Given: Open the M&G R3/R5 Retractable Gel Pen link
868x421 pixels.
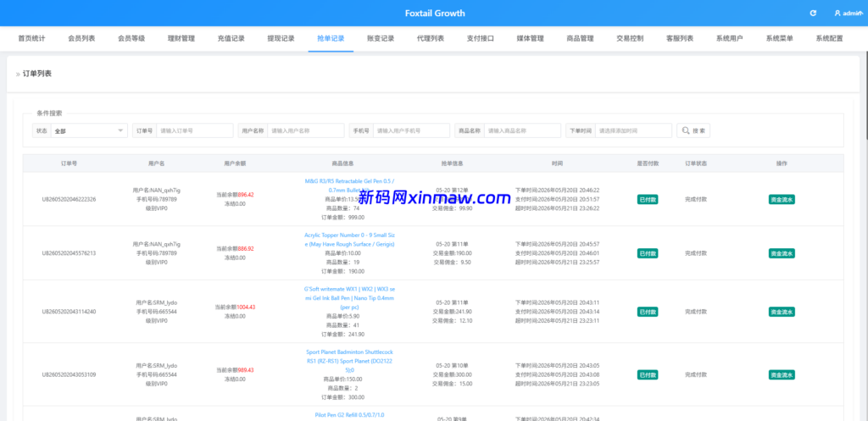Looking at the screenshot, I should pyautogui.click(x=349, y=186).
